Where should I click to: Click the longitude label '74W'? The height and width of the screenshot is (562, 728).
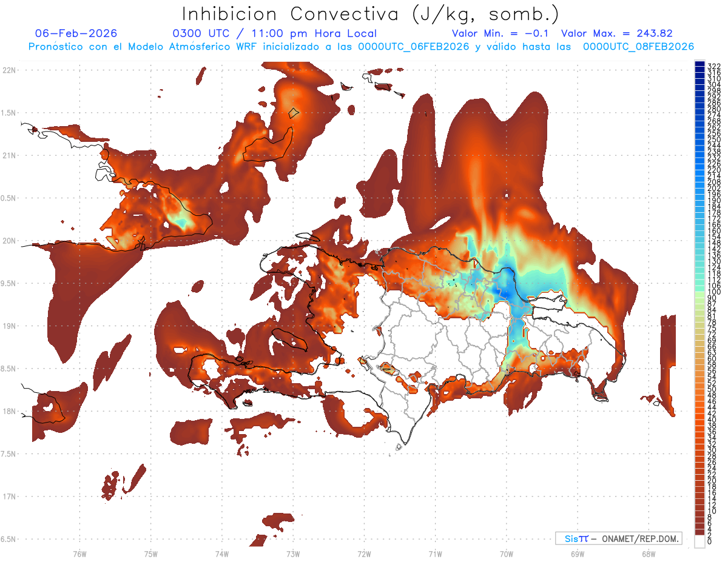tap(222, 554)
